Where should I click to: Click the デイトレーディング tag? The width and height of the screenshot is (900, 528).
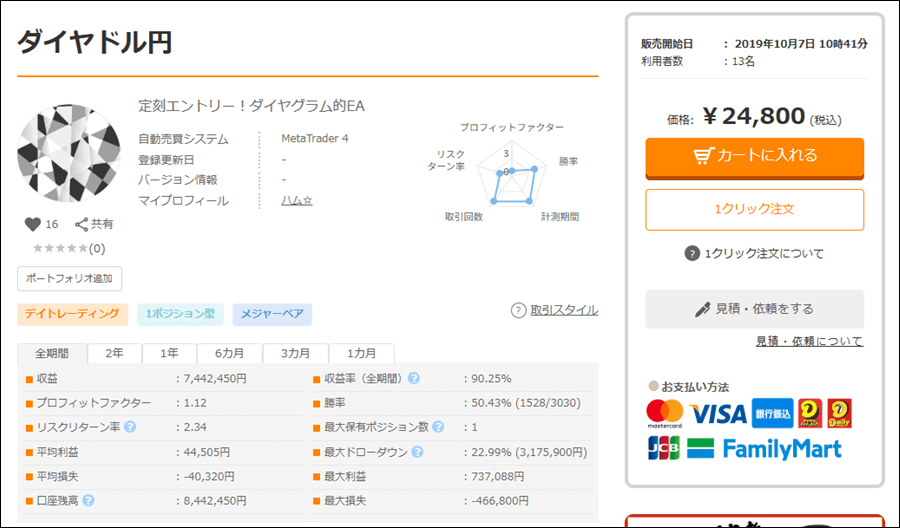coord(73,314)
